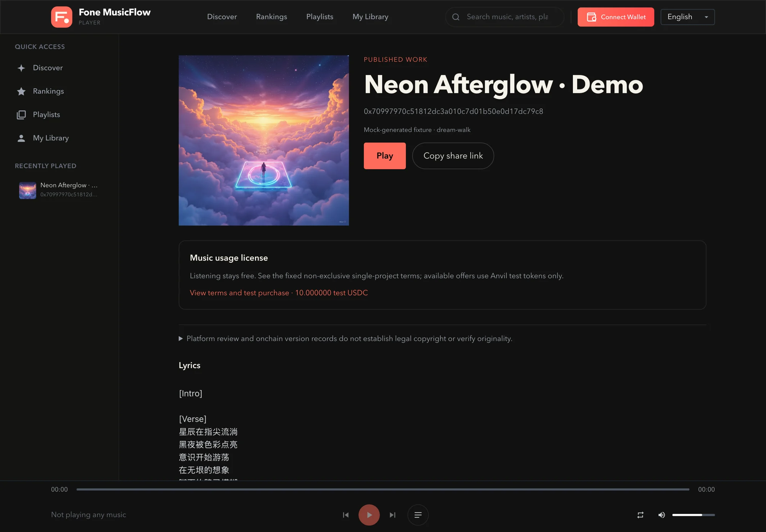Click the Connect Wallet button
The image size is (766, 532).
pos(616,17)
